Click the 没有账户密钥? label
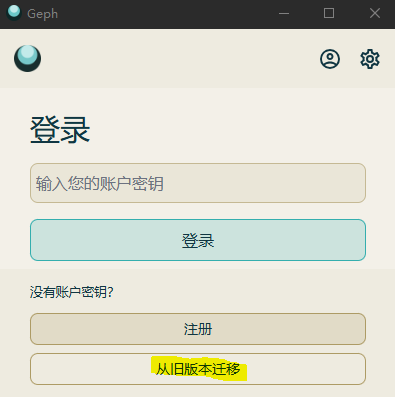 point(72,292)
